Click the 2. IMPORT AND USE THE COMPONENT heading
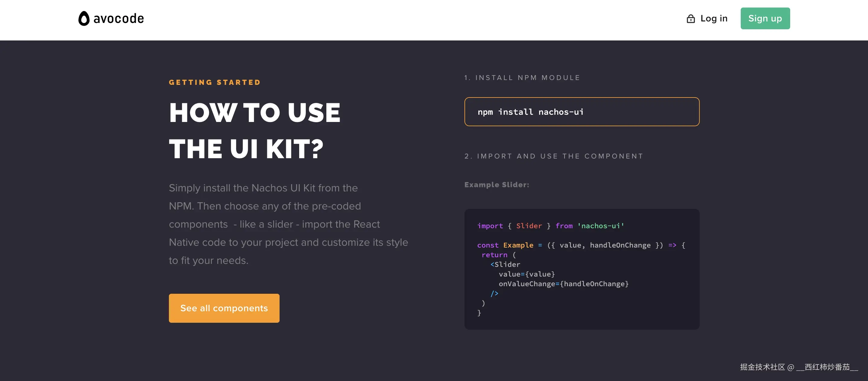The height and width of the screenshot is (381, 868). [554, 156]
